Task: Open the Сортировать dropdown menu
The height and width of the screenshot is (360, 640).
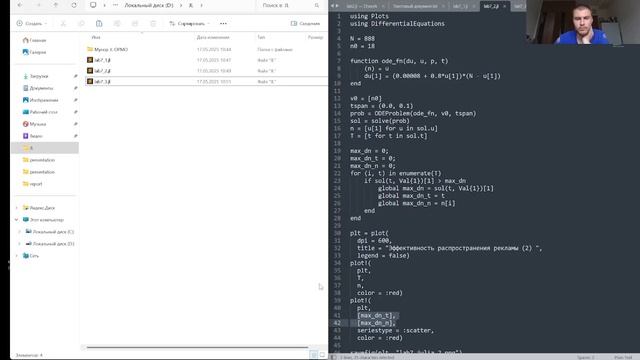Action: pyautogui.click(x=190, y=24)
